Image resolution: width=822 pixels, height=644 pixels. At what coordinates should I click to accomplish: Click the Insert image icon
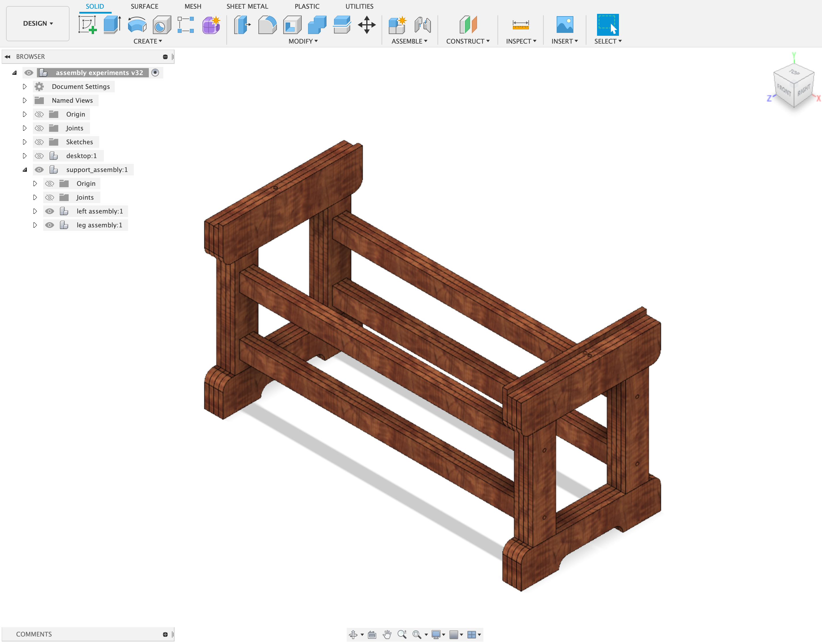[x=564, y=25]
